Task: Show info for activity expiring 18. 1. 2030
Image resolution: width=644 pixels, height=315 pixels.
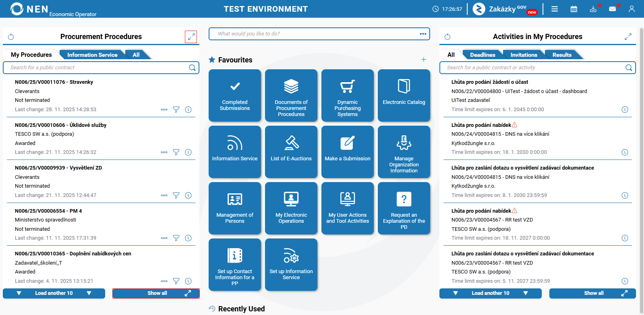Action: click(x=625, y=152)
